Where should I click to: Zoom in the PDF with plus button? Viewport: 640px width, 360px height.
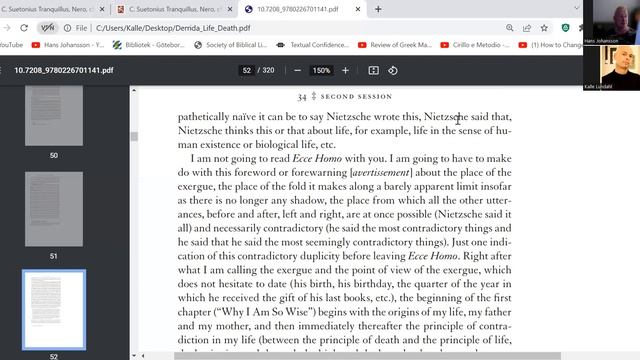pos(345,70)
